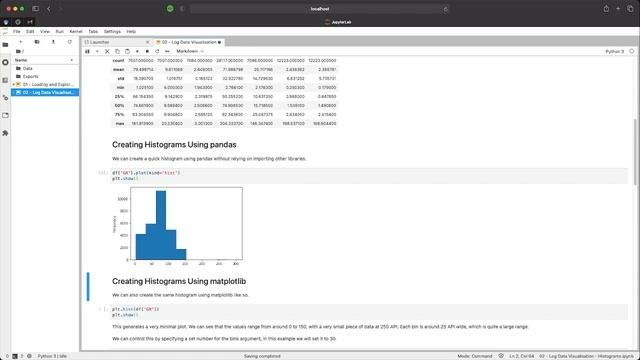Click the Creating Histograms Using matplotlib heading

point(179,281)
